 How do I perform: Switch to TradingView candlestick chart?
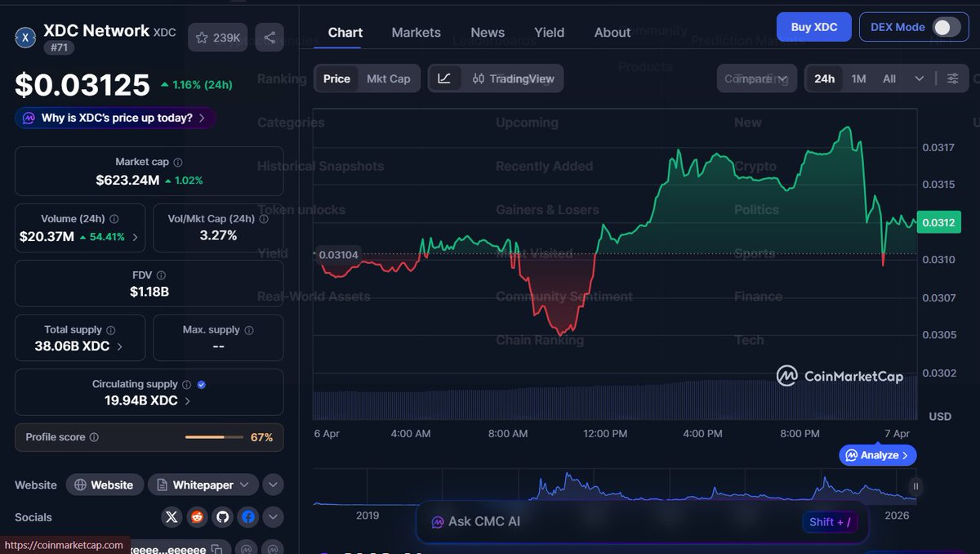pyautogui.click(x=512, y=78)
